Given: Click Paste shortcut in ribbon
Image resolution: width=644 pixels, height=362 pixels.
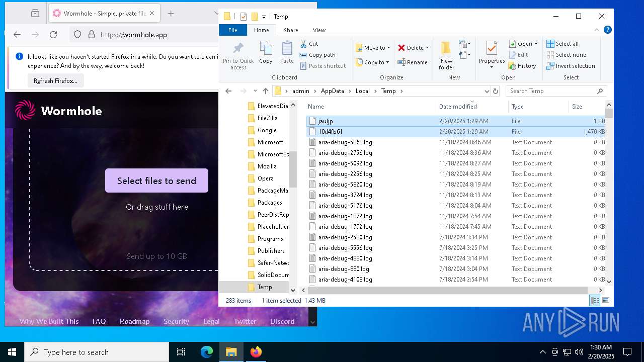Looking at the screenshot, I should 323,66.
